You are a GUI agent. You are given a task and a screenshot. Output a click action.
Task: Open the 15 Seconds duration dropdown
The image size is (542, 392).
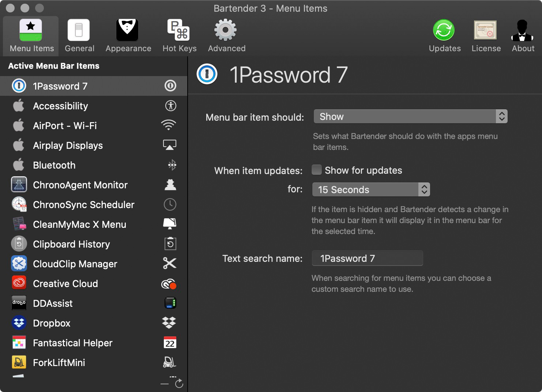click(371, 190)
